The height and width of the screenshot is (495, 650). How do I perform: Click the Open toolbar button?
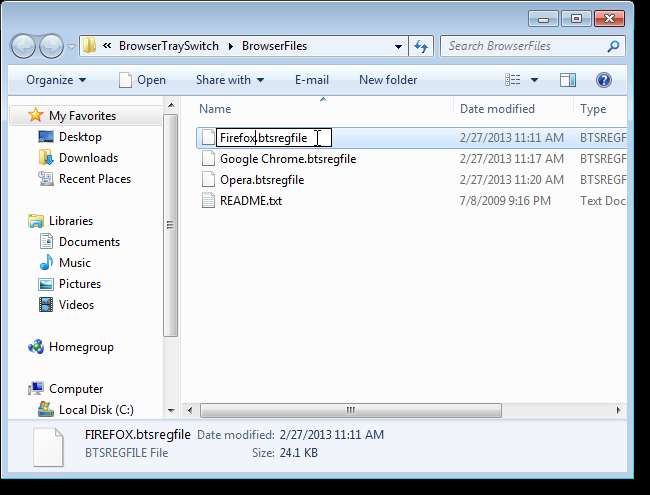(x=142, y=80)
